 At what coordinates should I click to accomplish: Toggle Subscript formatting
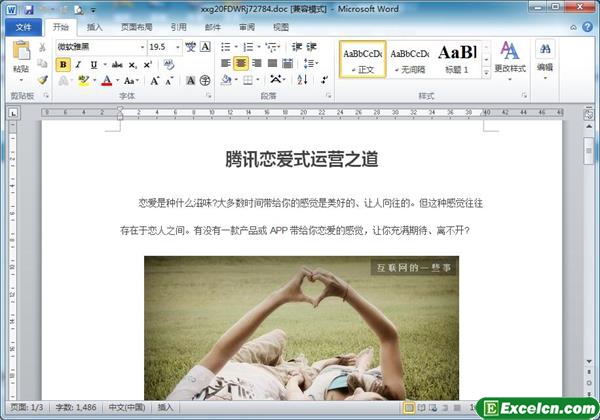click(x=132, y=65)
